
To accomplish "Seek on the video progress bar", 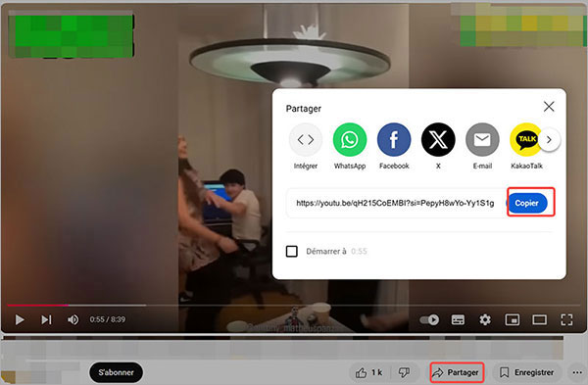I will click(294, 305).
